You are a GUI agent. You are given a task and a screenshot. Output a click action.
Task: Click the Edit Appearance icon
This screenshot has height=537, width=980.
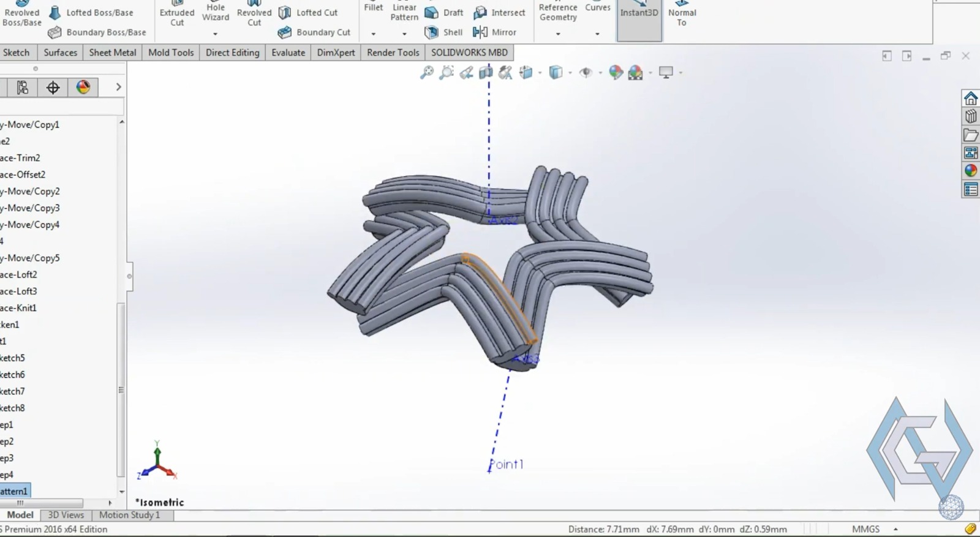click(x=616, y=73)
